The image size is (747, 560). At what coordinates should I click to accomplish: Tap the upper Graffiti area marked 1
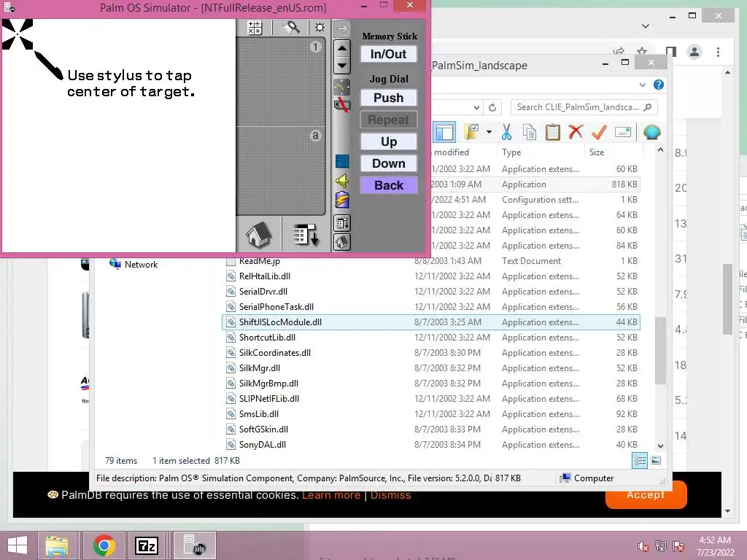click(281, 82)
